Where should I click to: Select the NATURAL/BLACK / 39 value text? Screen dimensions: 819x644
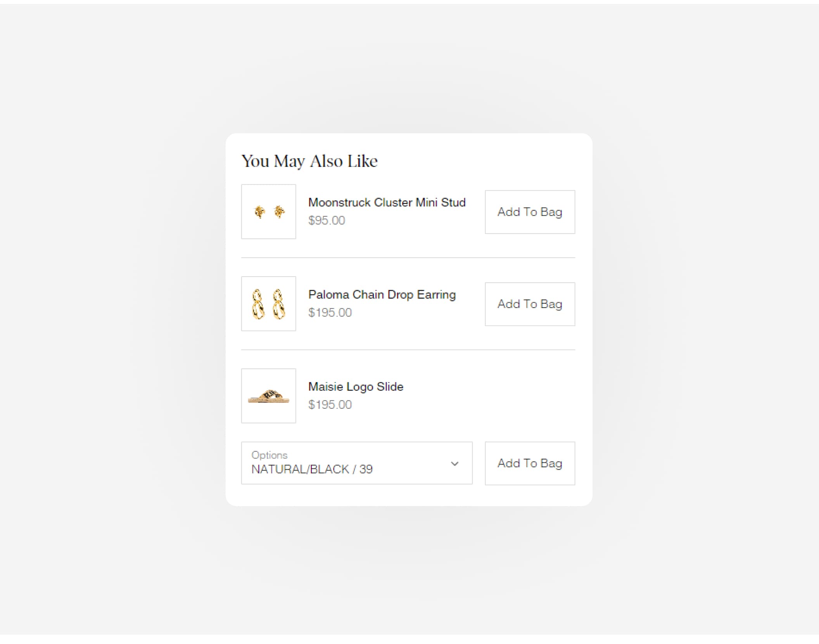(x=312, y=469)
